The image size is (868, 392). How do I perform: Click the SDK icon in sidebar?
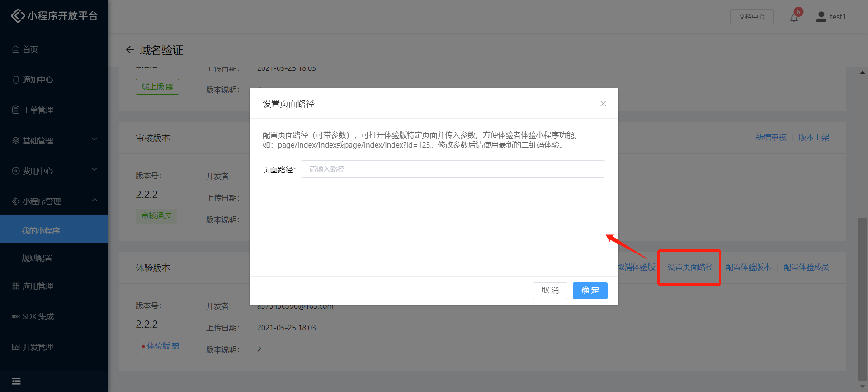pyautogui.click(x=16, y=317)
